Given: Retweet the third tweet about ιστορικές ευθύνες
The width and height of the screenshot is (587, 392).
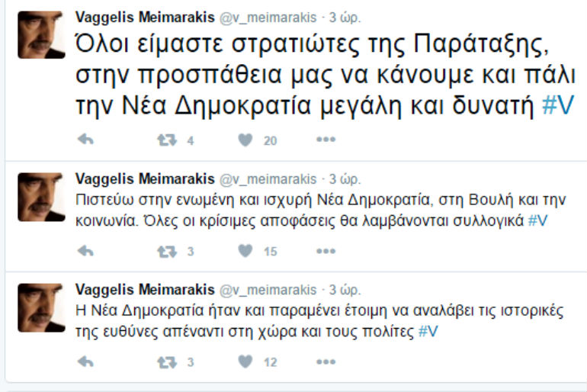Looking at the screenshot, I should 166,362.
